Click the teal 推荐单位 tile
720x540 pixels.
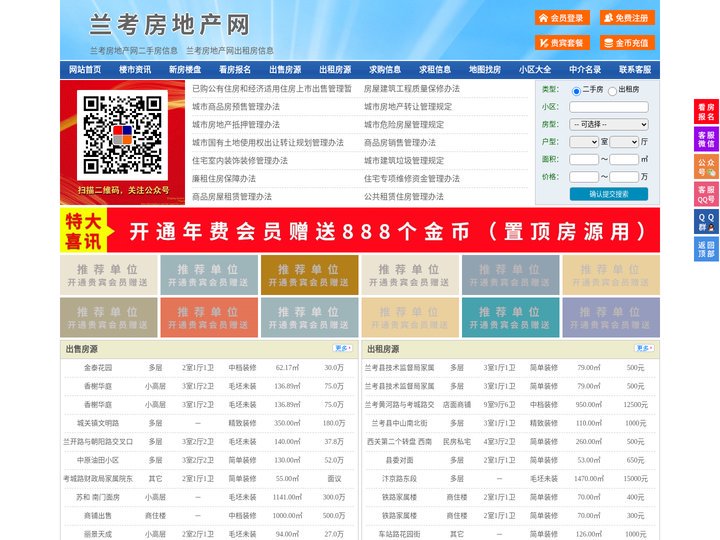[x=510, y=317]
